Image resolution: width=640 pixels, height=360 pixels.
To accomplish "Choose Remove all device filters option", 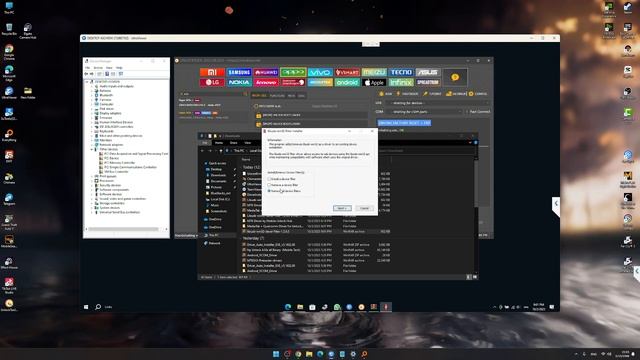I will 284,191.
